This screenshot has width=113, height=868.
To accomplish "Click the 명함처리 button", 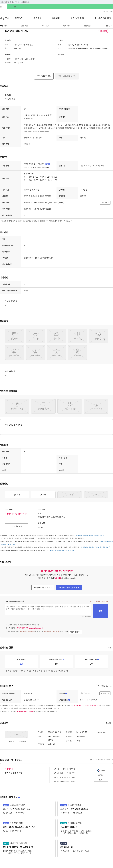I will coord(22,742).
